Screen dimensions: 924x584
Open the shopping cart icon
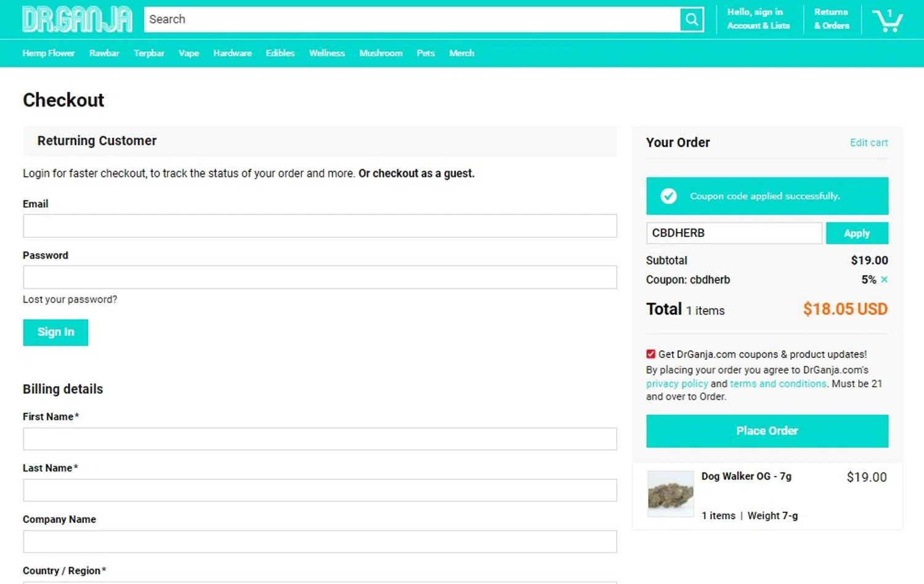click(888, 20)
